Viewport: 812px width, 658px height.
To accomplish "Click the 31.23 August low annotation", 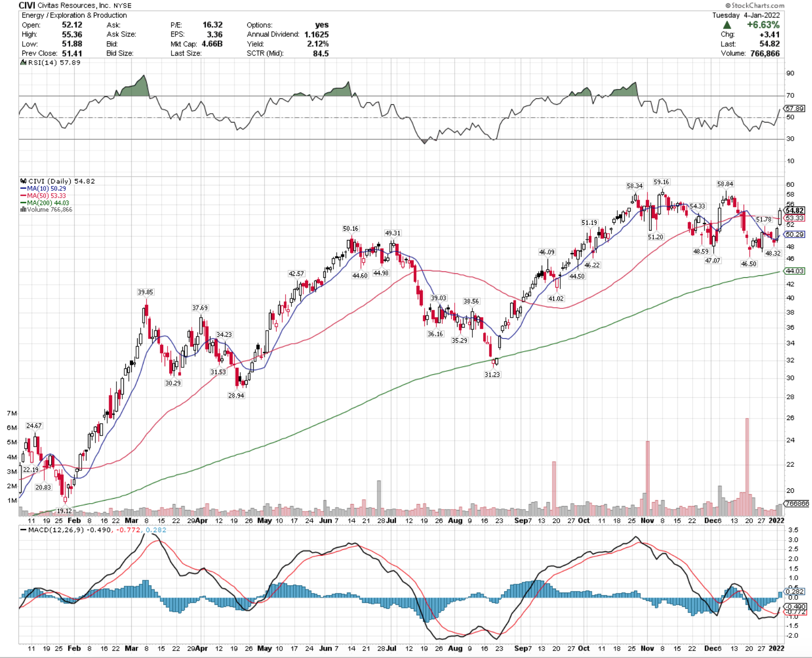I will click(x=492, y=375).
